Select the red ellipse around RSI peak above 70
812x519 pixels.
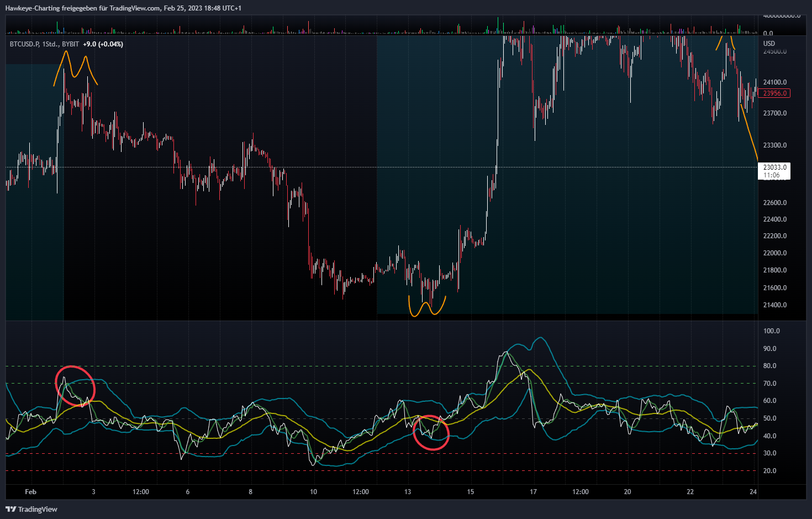pos(75,387)
